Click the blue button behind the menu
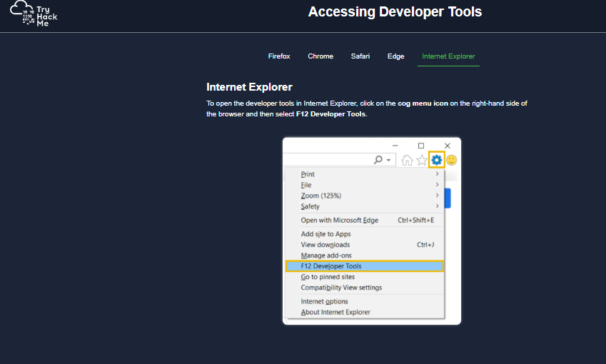 coord(448,198)
